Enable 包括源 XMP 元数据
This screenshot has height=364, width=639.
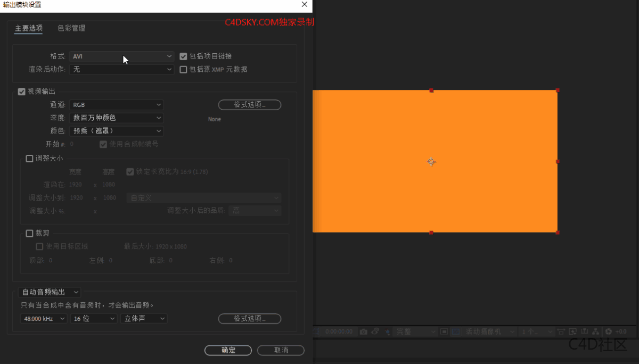[183, 69]
